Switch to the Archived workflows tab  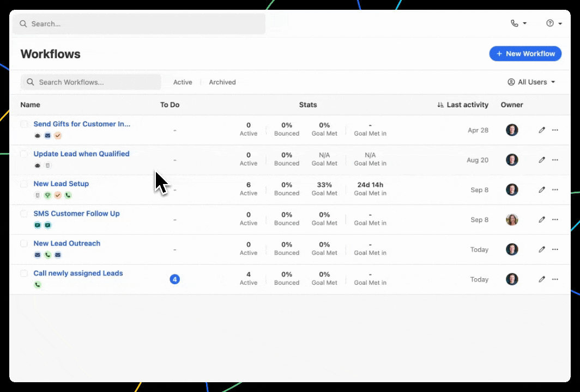point(222,82)
